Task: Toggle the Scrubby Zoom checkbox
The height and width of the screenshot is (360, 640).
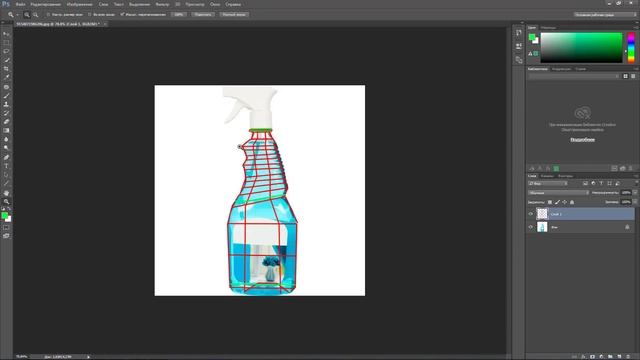Action: pyautogui.click(x=122, y=15)
